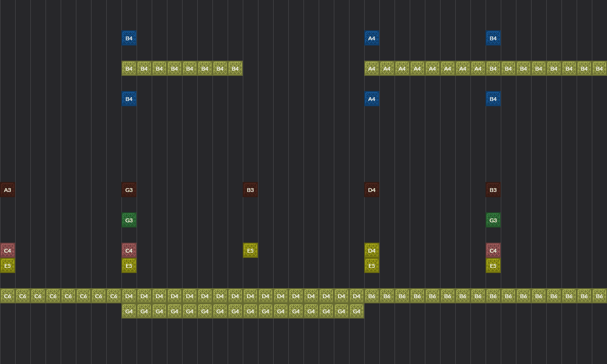Click the dark D4 note block right of center

(372, 190)
